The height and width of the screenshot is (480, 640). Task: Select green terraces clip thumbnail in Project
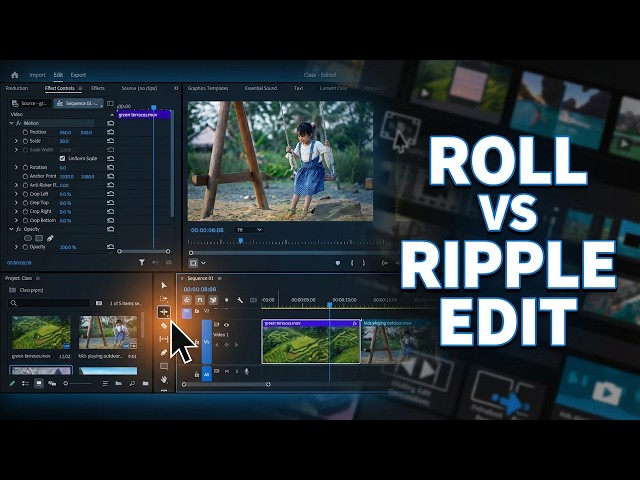41,332
